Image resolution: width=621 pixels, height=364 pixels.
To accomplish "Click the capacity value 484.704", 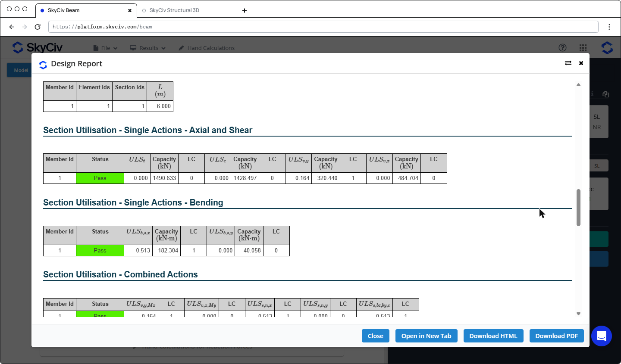I will [408, 178].
